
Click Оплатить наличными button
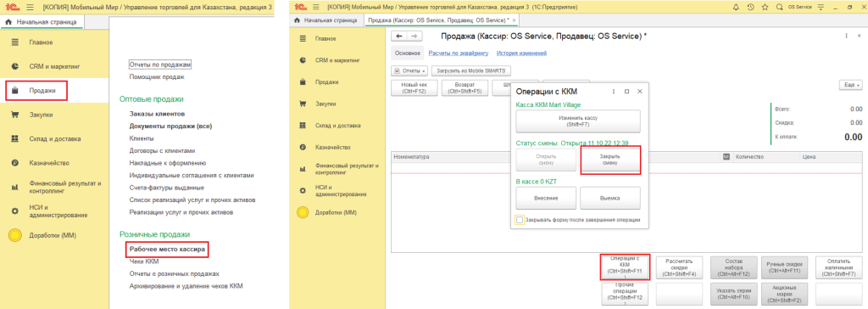tap(838, 267)
